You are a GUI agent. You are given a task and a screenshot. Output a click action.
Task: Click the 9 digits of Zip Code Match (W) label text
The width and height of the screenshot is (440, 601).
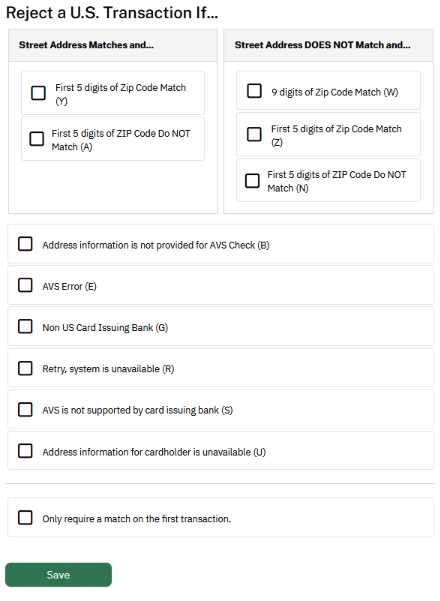(335, 92)
